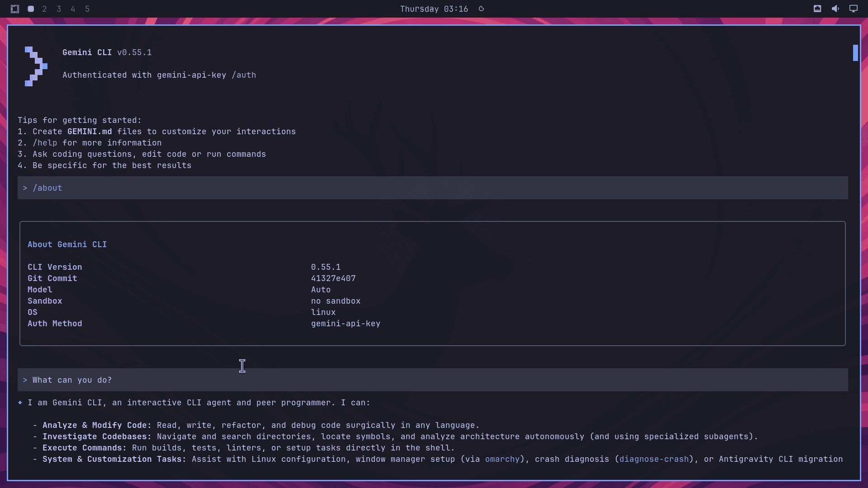Click tip 3 "Ask coding questions" line

(x=142, y=154)
